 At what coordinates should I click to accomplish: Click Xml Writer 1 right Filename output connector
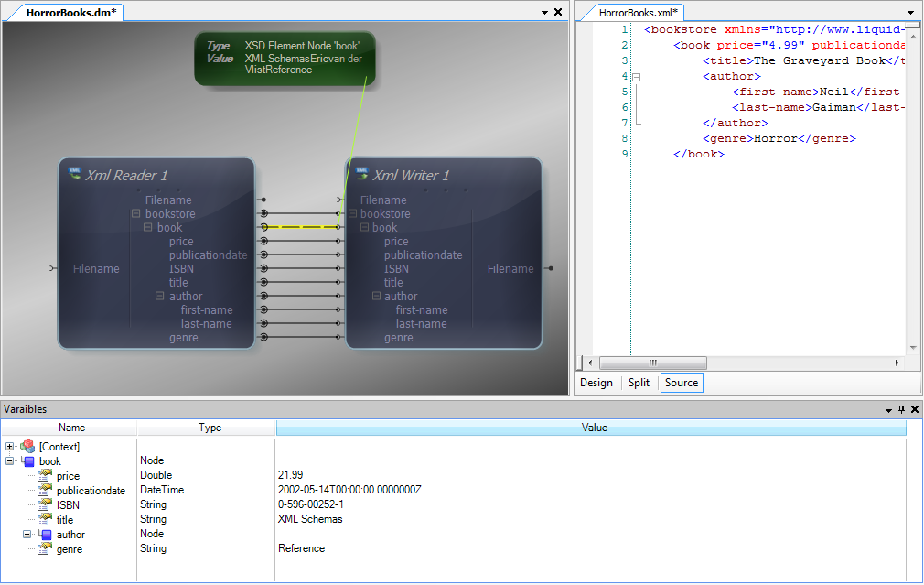tap(549, 268)
